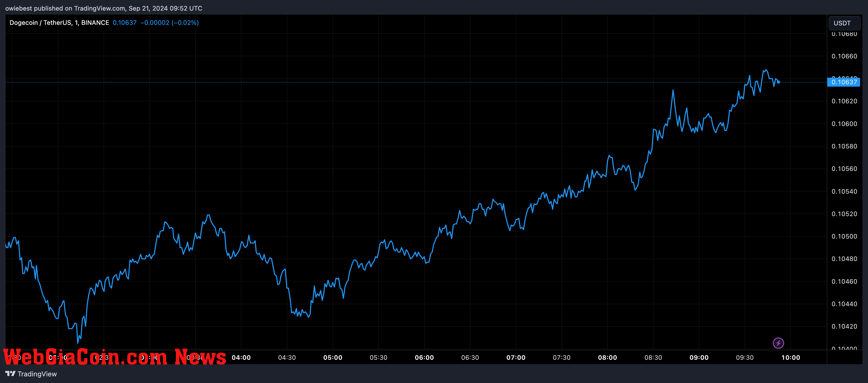
Task: Click the 0.10540 price axis label
Action: pos(844,191)
